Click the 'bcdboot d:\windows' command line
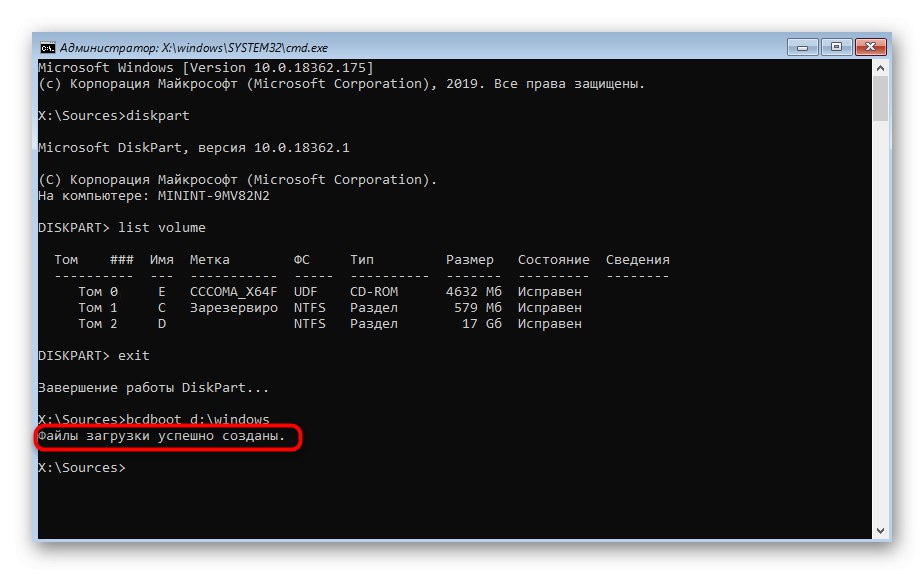Screen dimensions: 924x574 coord(197,419)
